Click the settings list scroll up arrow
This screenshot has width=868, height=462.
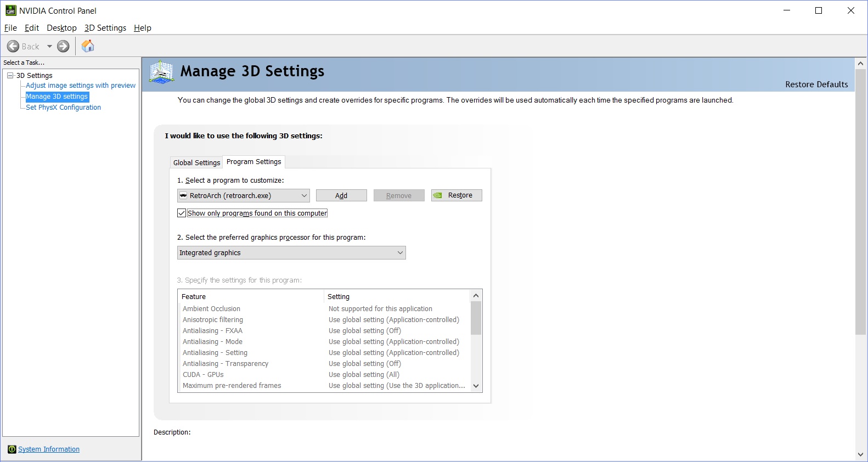coord(476,296)
